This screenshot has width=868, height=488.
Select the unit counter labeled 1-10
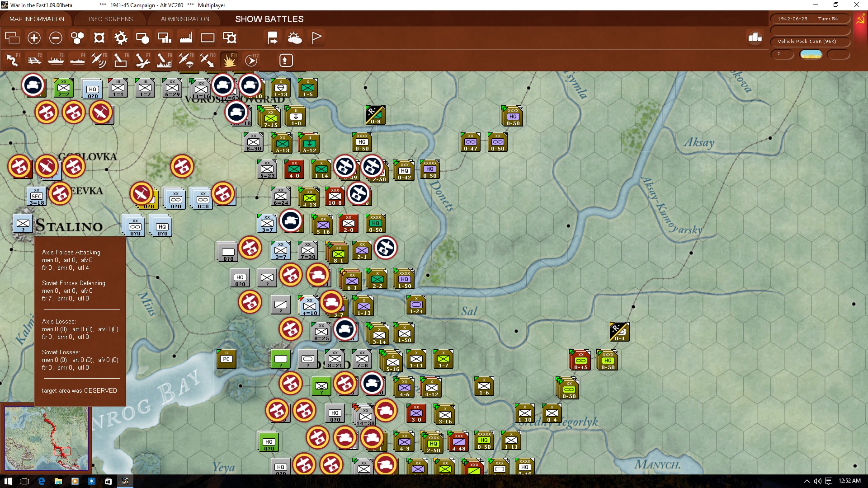coord(525,413)
